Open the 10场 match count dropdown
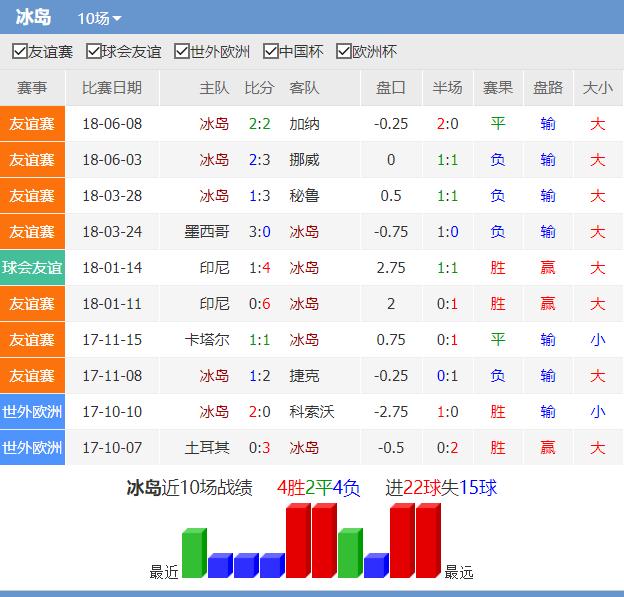Screen dimensions: 624x597 tap(99, 19)
